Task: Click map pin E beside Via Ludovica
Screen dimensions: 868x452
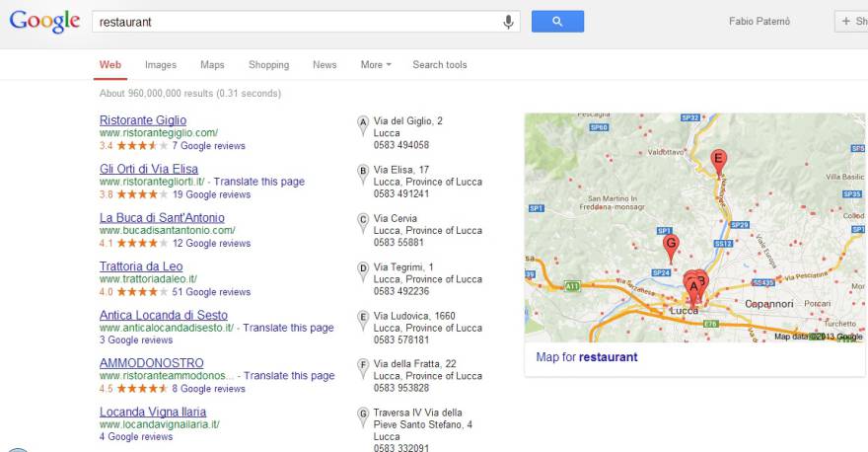Action: click(363, 320)
